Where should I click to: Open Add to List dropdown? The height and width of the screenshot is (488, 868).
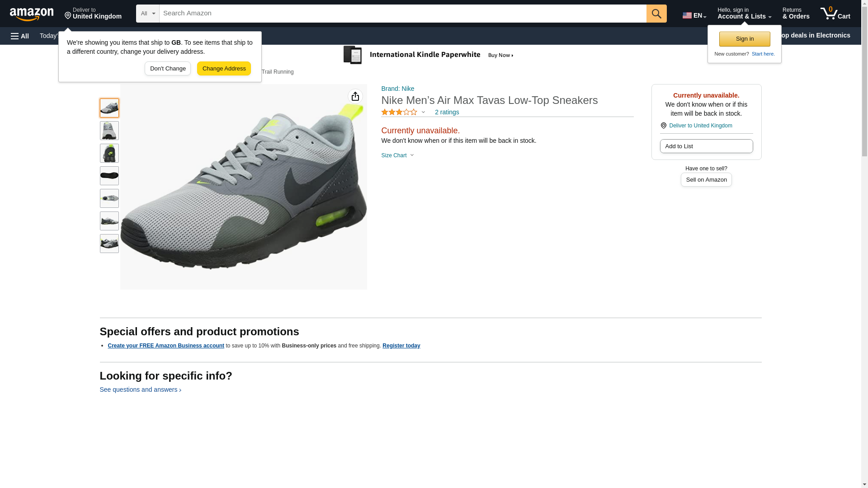706,146
